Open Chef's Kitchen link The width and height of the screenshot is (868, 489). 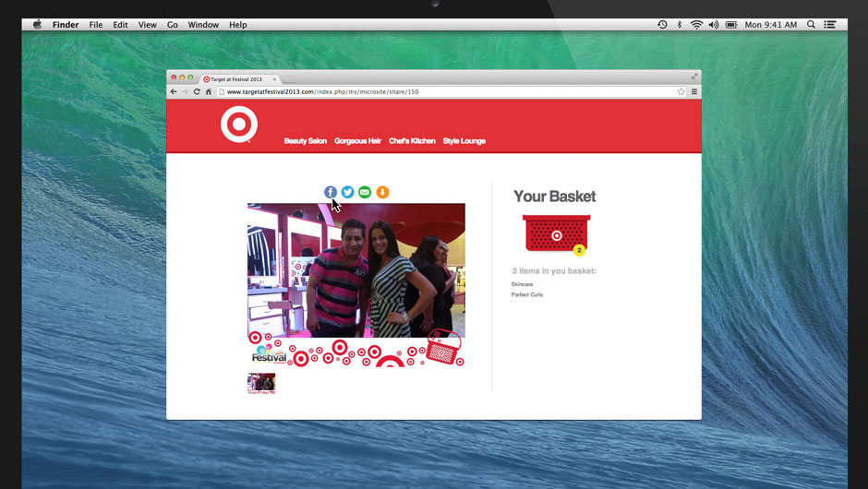[412, 141]
